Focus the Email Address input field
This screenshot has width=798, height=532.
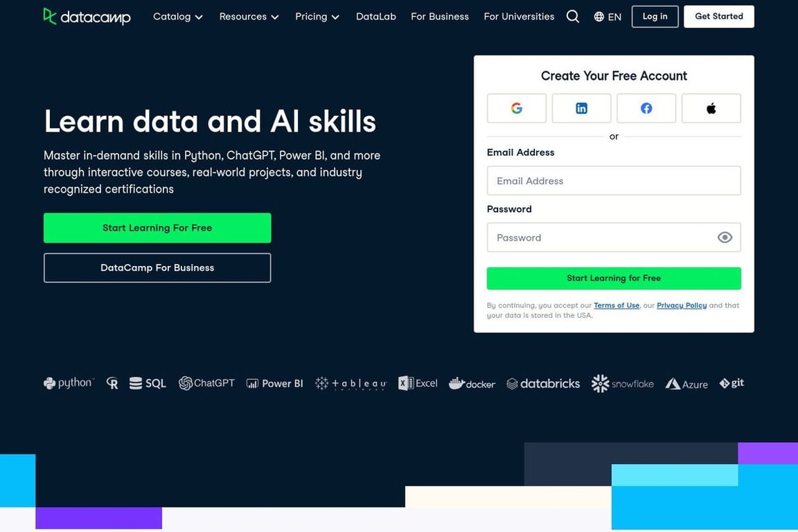(614, 181)
